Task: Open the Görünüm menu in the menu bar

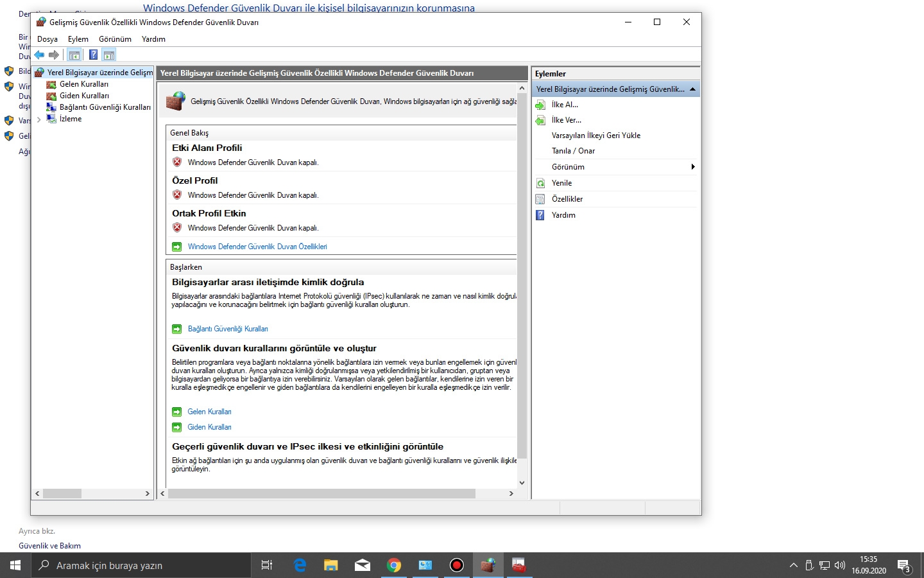Action: pos(115,39)
